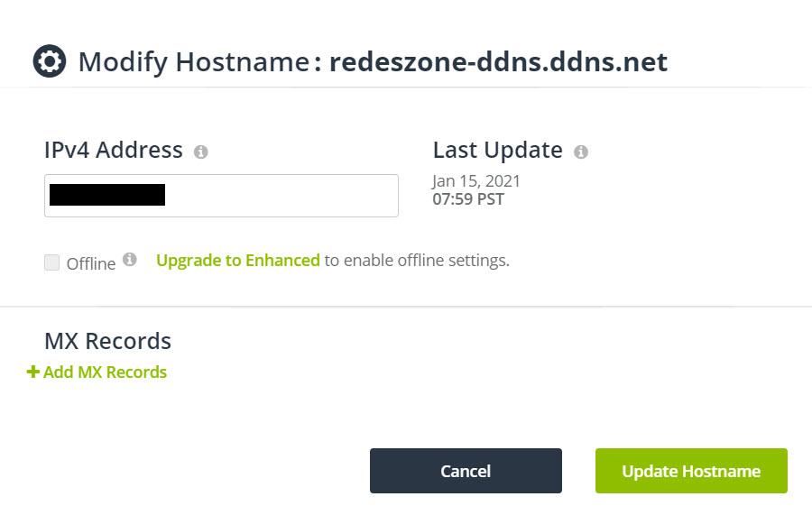The height and width of the screenshot is (515, 812).
Task: Click the IPv4 Address label
Action: 114,150
